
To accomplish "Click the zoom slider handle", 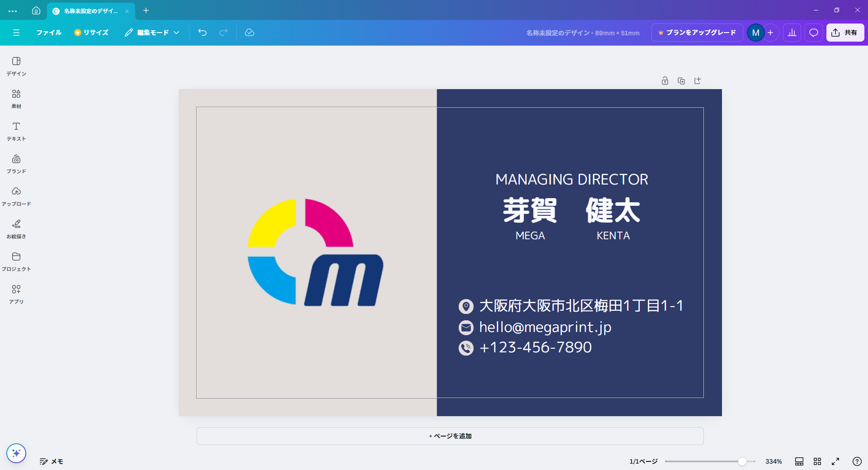I will 742,461.
